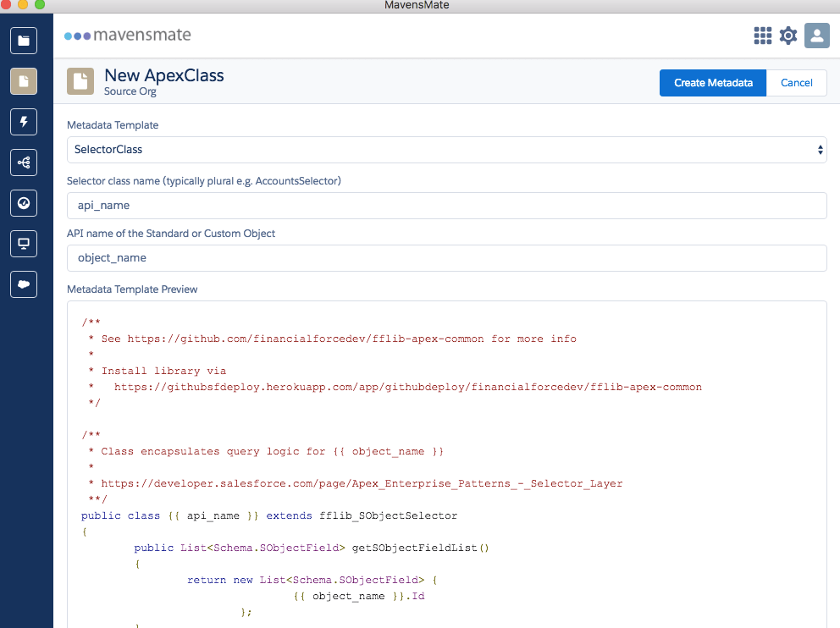The width and height of the screenshot is (840, 628).
Task: Click the 'Selector class name' field label
Action: click(203, 181)
